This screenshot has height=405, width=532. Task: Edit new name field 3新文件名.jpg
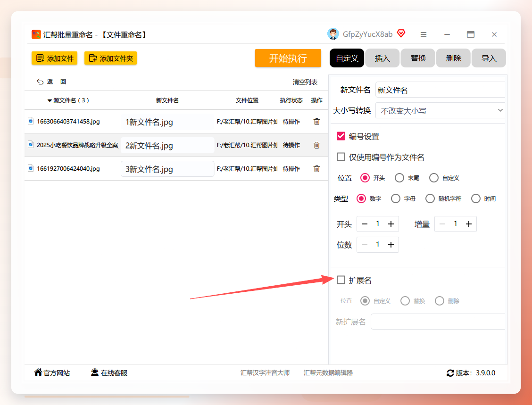coord(167,169)
